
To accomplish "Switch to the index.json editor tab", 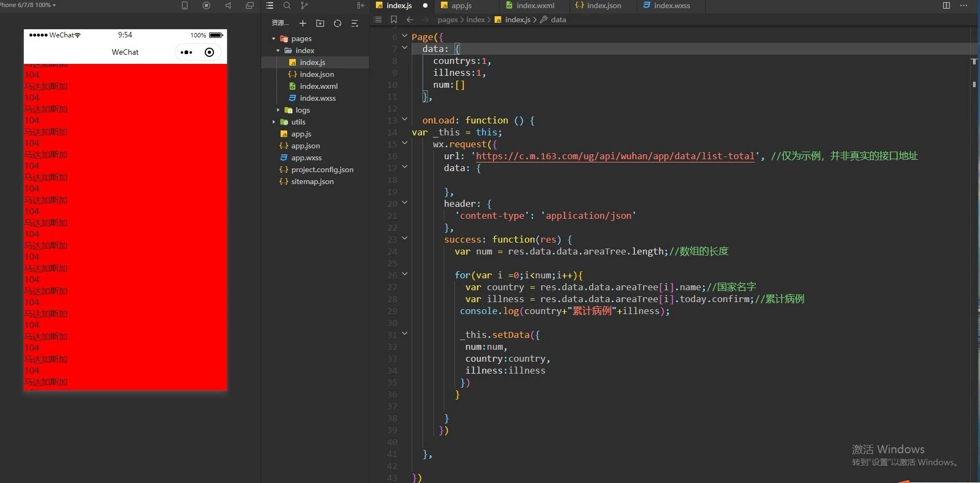I will click(604, 5).
